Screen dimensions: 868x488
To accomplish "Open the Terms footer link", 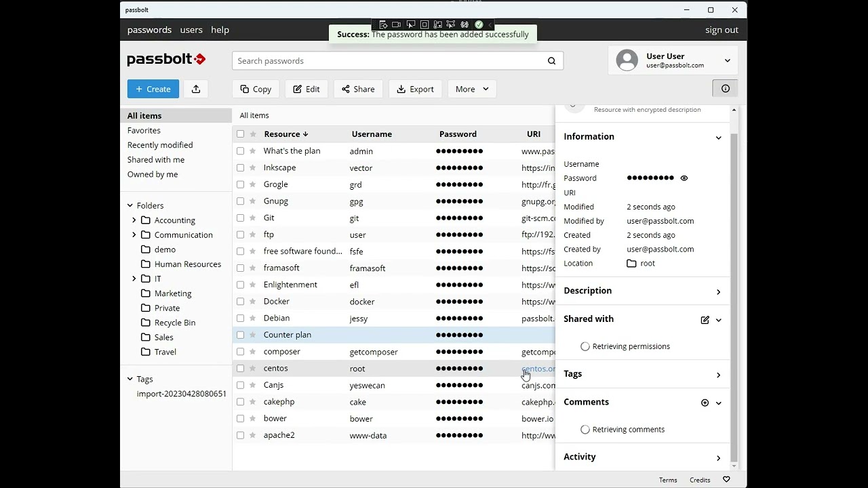I will [x=668, y=480].
